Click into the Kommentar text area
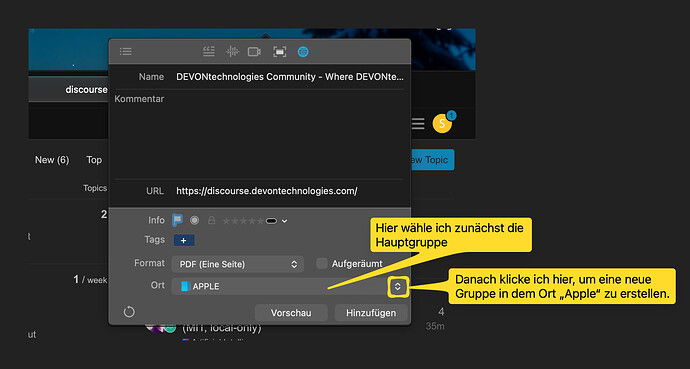The height and width of the screenshot is (369, 690). [x=259, y=134]
